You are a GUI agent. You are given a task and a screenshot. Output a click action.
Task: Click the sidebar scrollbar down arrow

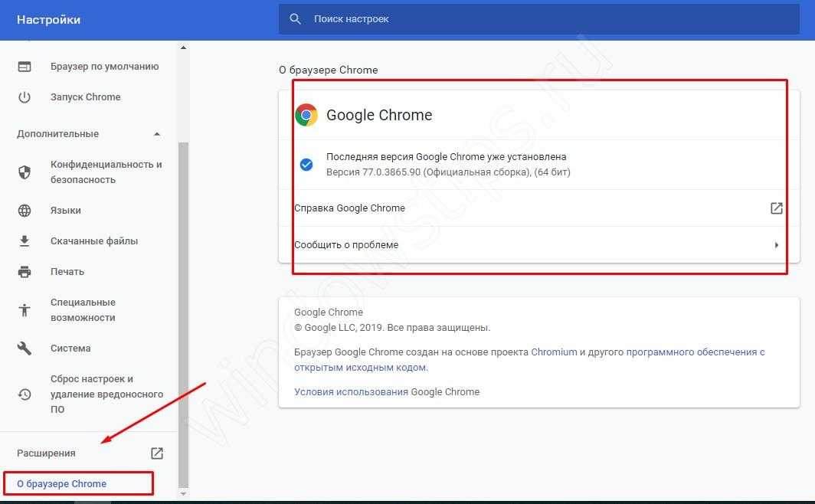[183, 494]
